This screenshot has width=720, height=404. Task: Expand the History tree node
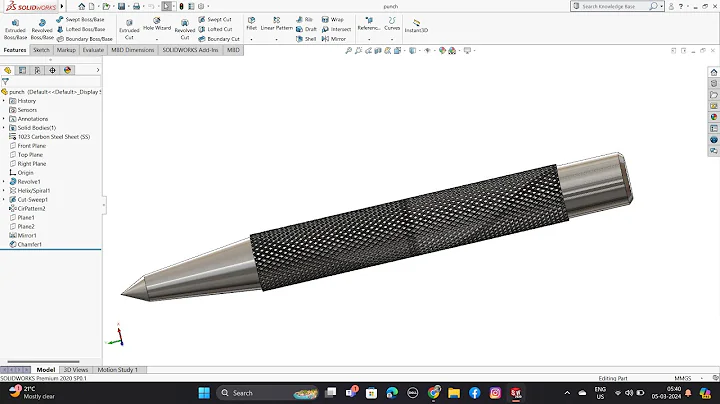[4, 101]
